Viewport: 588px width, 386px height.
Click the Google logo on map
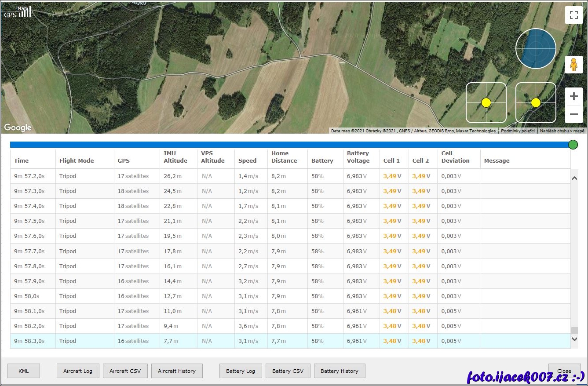(x=18, y=127)
